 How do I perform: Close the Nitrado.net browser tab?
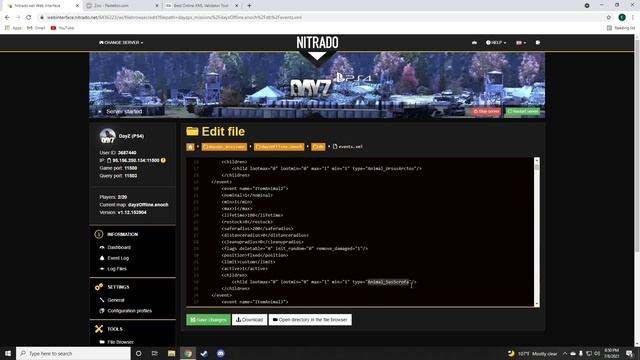(x=77, y=6)
